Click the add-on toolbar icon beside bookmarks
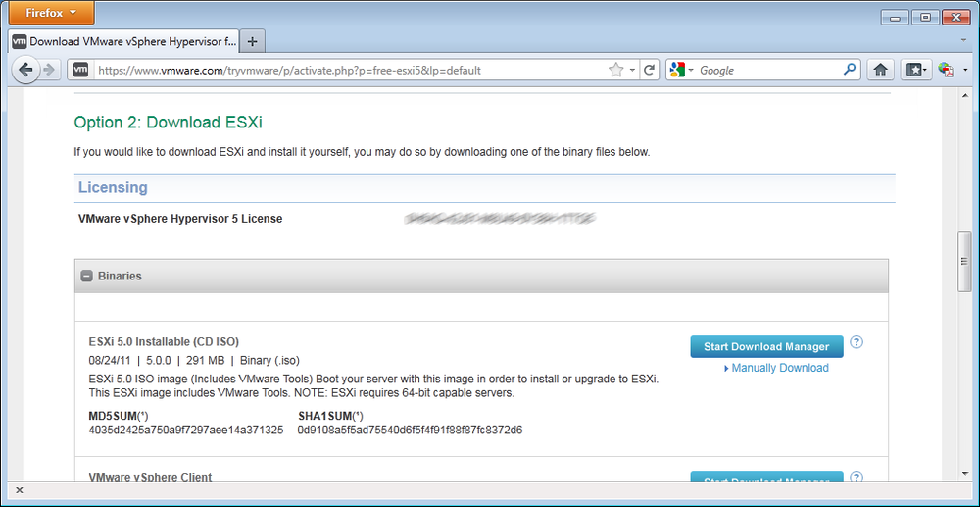This screenshot has width=980, height=507. (946, 70)
